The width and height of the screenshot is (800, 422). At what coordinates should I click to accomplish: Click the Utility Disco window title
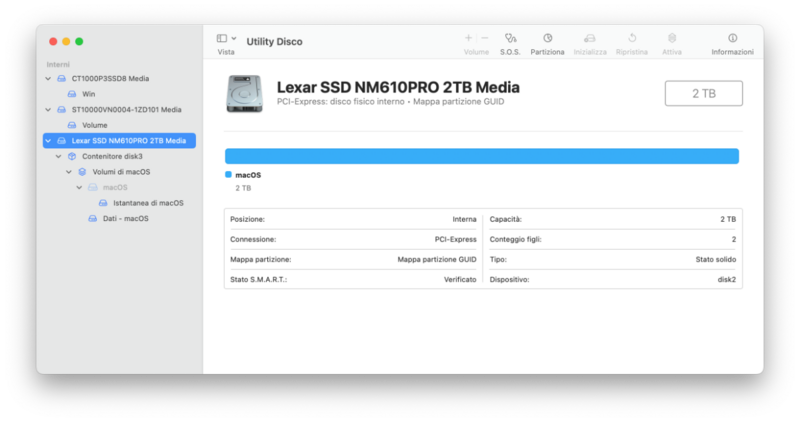click(274, 42)
